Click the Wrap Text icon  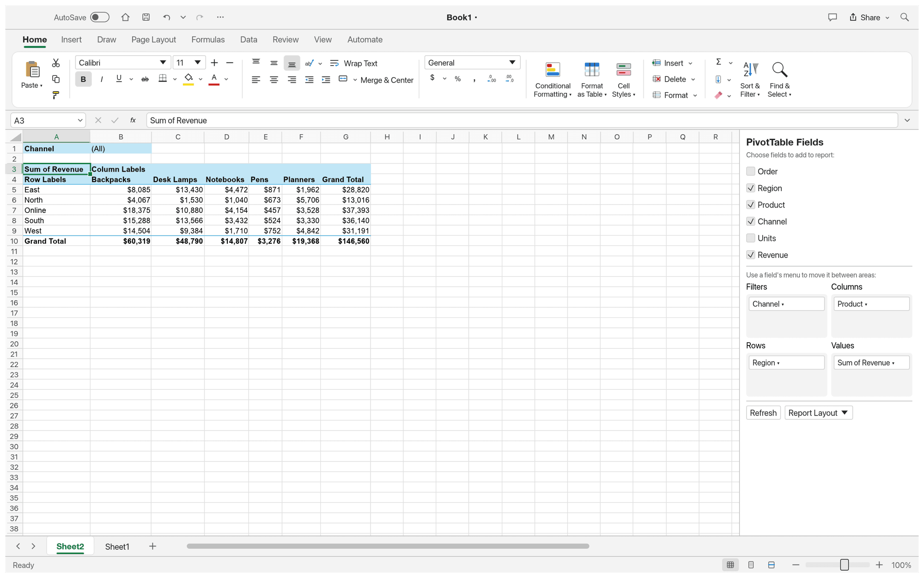click(334, 63)
